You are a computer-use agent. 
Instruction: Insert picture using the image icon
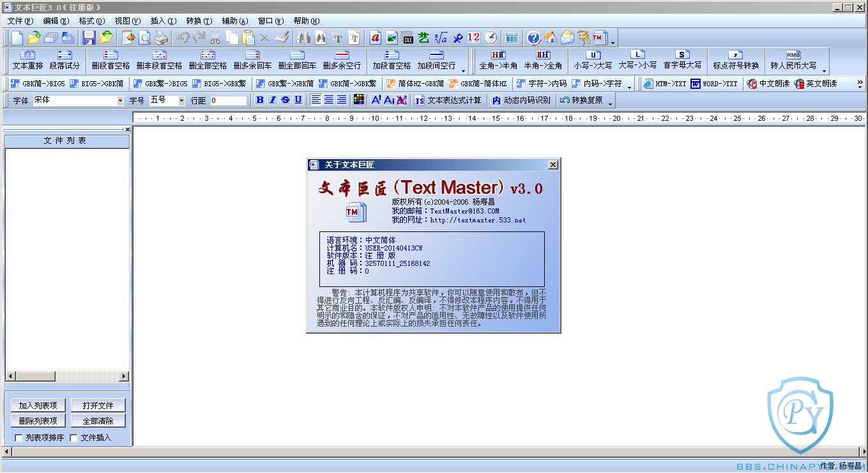point(392,38)
